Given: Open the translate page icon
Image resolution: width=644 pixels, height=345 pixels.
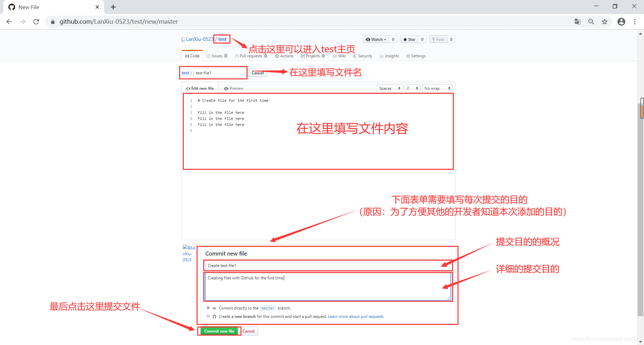Looking at the screenshot, I should (578, 21).
